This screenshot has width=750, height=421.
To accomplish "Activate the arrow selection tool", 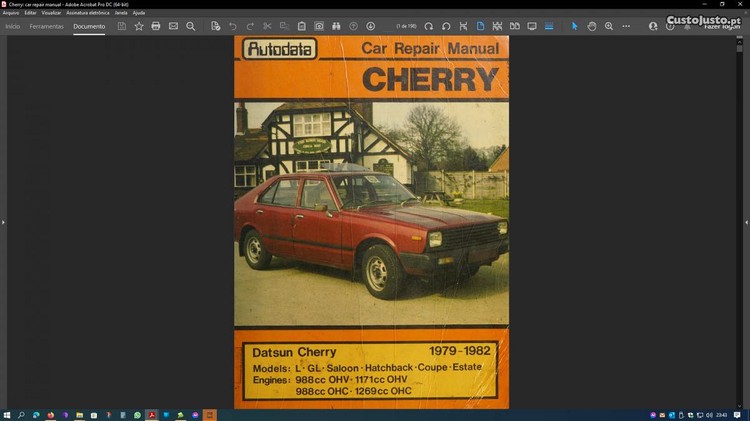I will pyautogui.click(x=575, y=26).
